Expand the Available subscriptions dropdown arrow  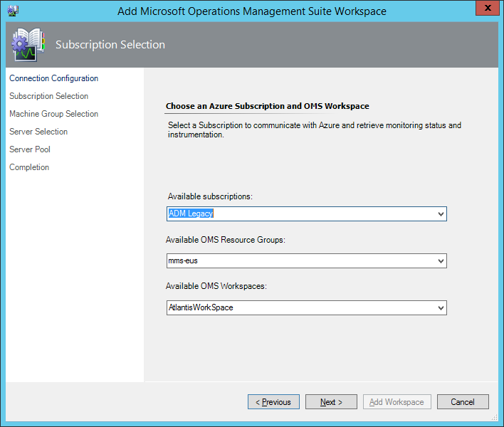(x=441, y=214)
